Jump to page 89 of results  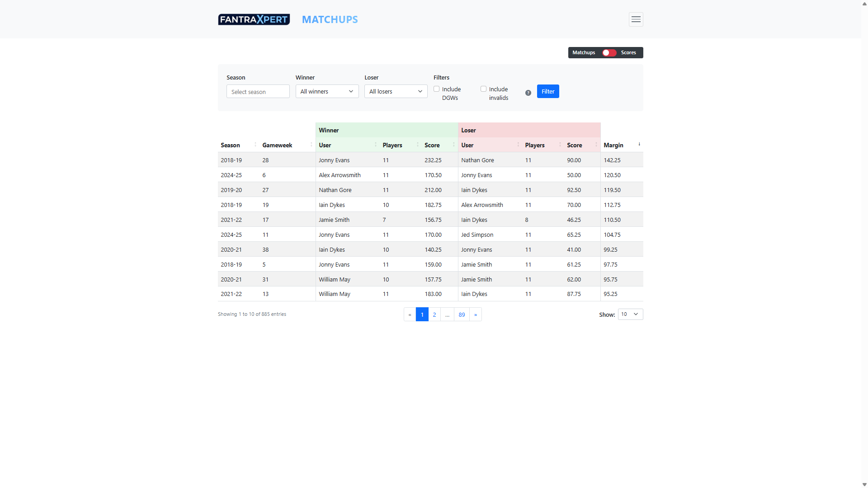click(462, 314)
